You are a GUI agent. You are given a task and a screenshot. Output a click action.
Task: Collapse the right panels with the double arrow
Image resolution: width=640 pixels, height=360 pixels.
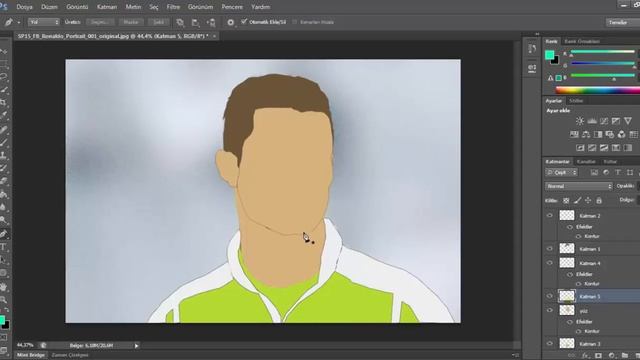[x=537, y=34]
